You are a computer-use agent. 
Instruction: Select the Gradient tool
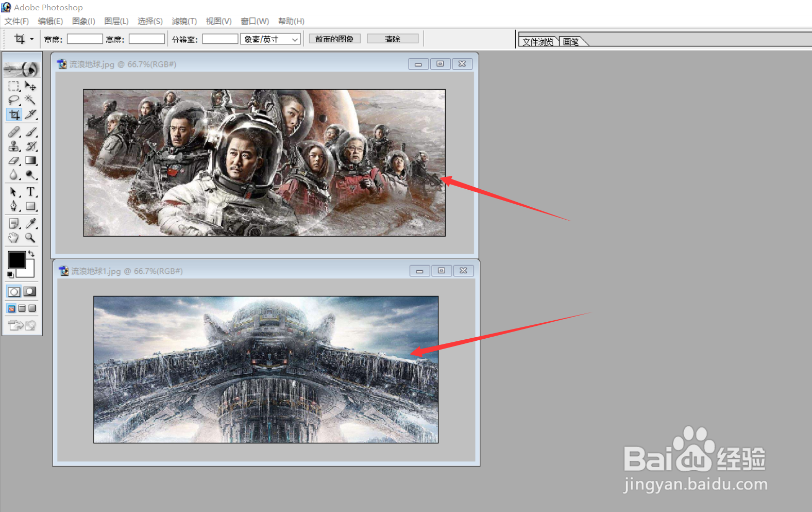click(30, 160)
